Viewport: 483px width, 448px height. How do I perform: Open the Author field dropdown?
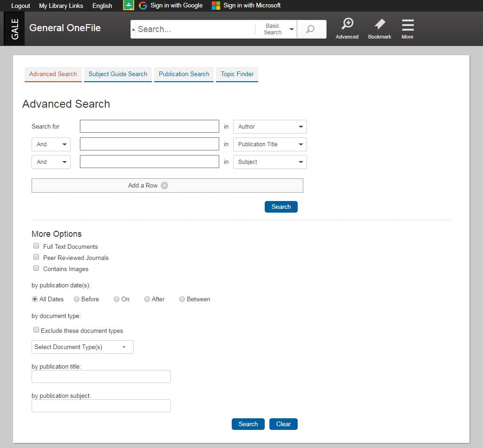270,127
